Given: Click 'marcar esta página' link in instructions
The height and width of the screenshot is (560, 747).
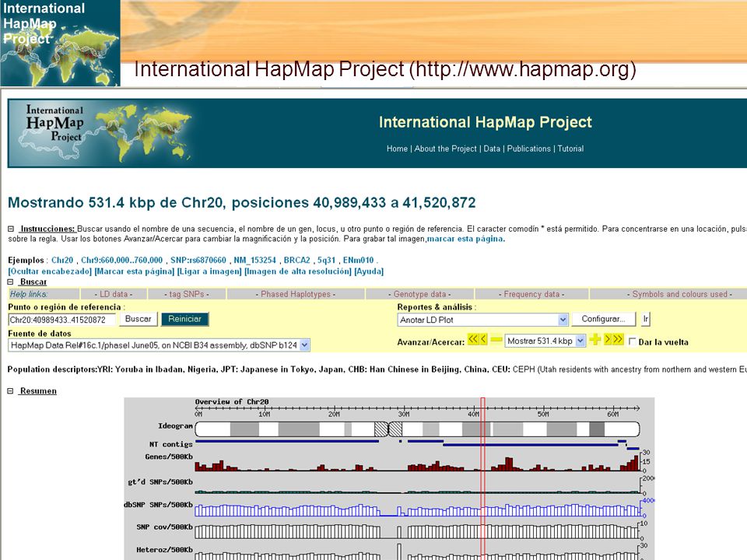Looking at the screenshot, I should coord(465,239).
